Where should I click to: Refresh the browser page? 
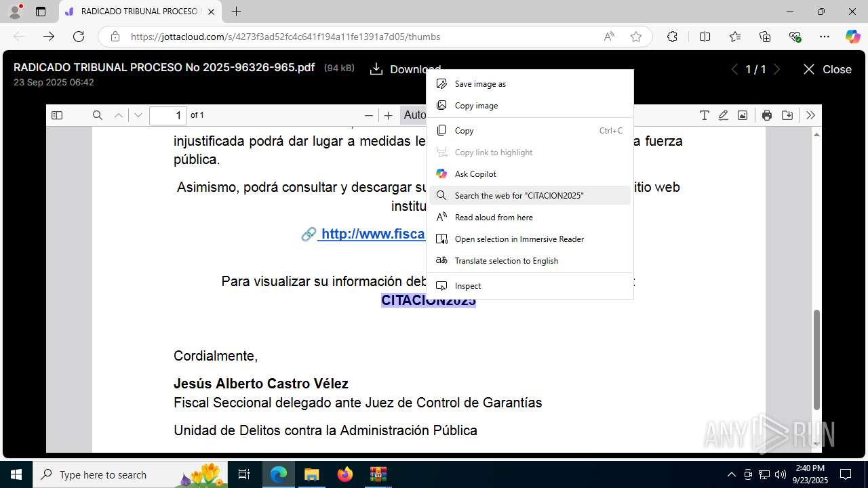coord(79,37)
